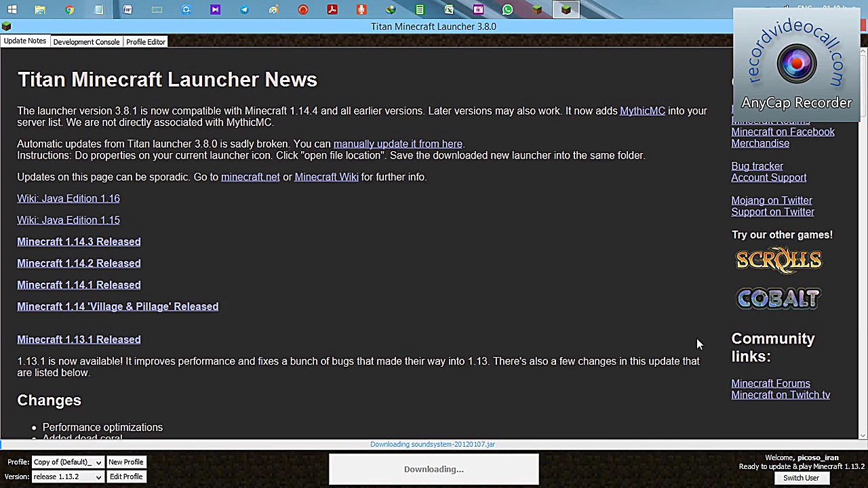Open Wiki: Java Edition 1.16 link
The image size is (868, 488).
(x=68, y=199)
